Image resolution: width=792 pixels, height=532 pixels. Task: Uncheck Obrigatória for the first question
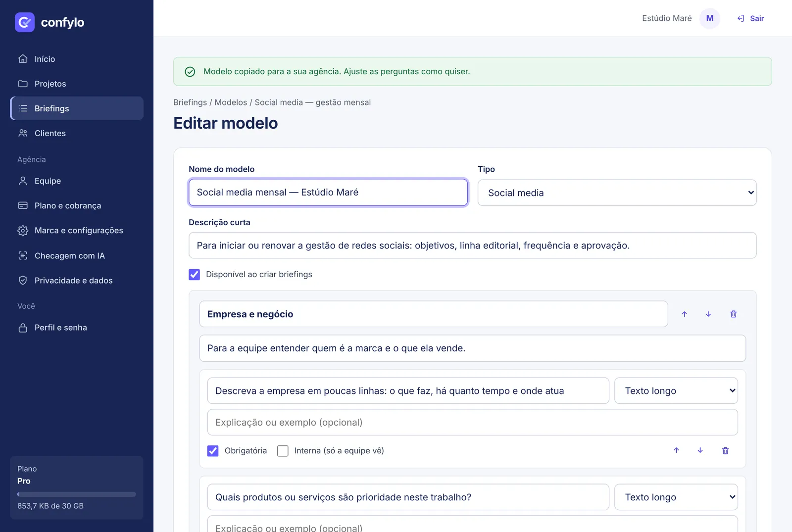[x=213, y=451]
